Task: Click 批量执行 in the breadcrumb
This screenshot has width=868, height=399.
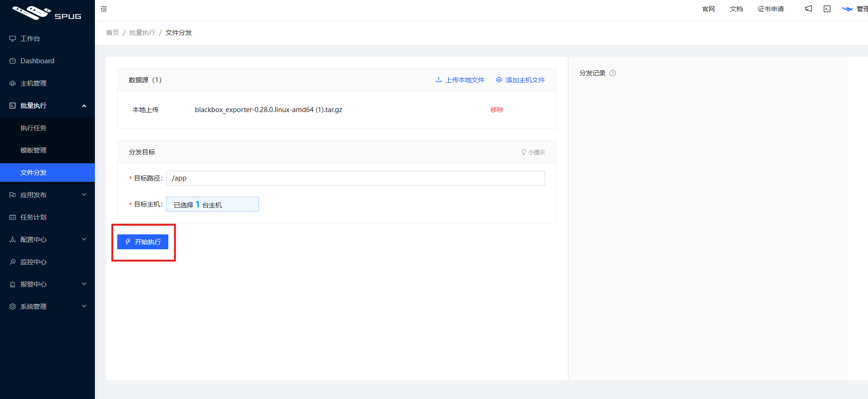Action: (142, 33)
